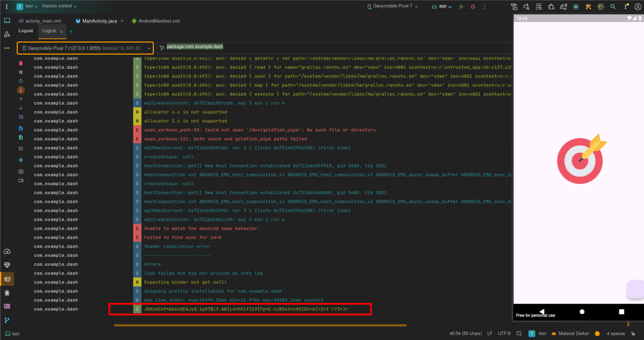This screenshot has height=340, width=644.
Task: Click the test breadcrumb in status bar
Action: click(x=12, y=334)
